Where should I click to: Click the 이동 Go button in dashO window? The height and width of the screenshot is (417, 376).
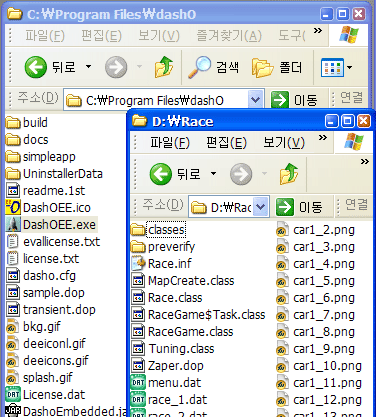point(294,100)
